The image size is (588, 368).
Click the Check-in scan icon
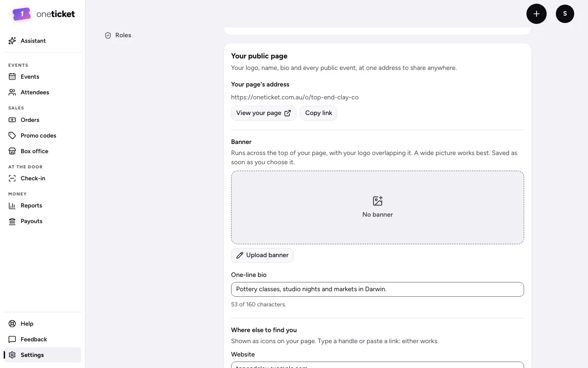(x=12, y=178)
